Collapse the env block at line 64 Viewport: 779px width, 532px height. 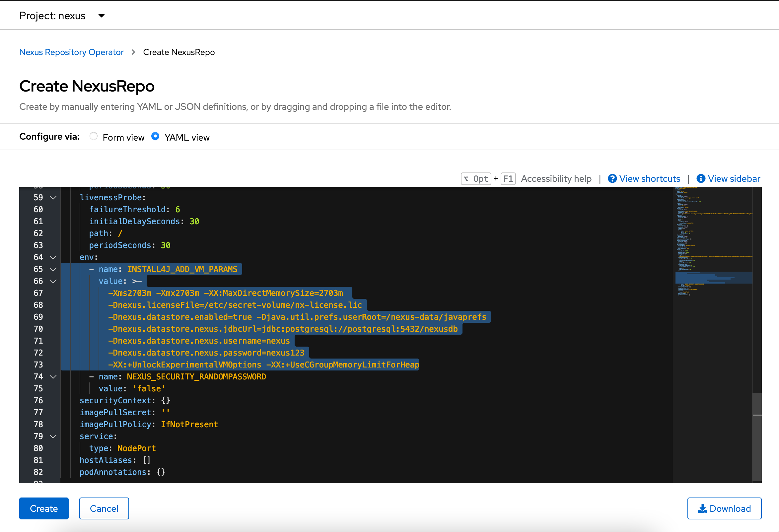click(x=53, y=257)
